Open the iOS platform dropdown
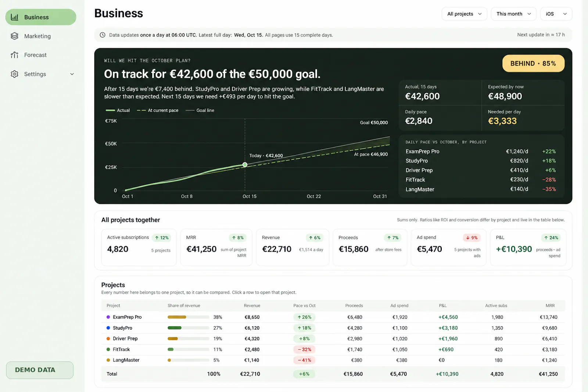Screen dimensions: 588x392 tap(556, 14)
